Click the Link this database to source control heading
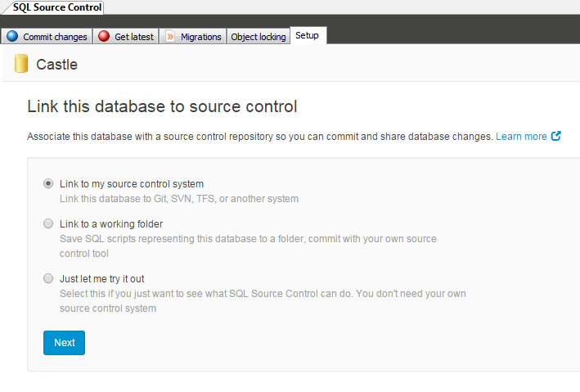Viewport: 580px width, 392px height. [162, 106]
